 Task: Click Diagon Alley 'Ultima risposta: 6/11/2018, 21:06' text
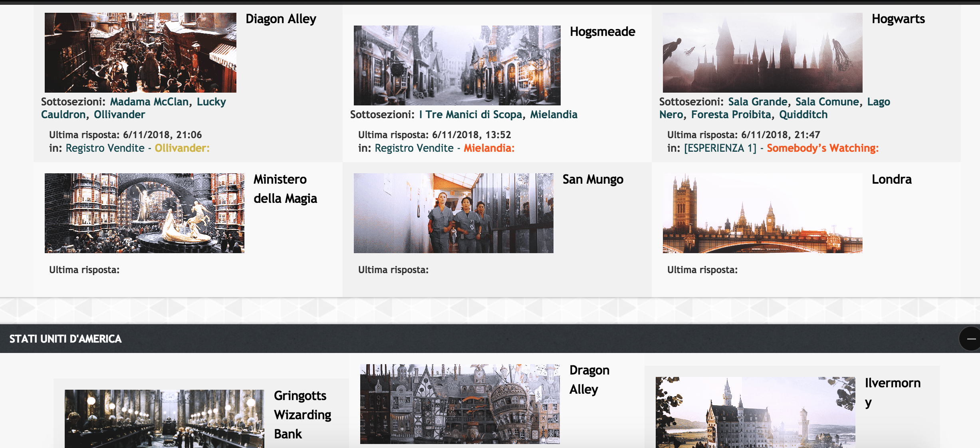pos(125,135)
